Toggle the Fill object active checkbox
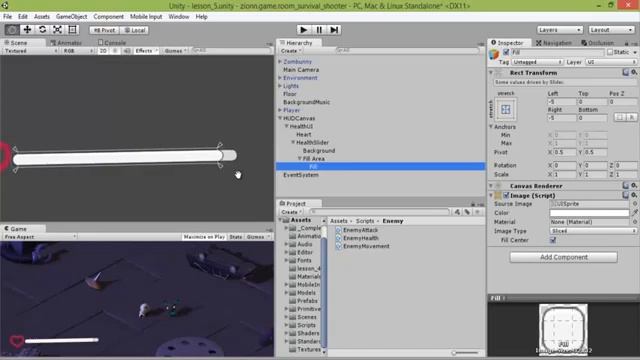 pos(506,52)
